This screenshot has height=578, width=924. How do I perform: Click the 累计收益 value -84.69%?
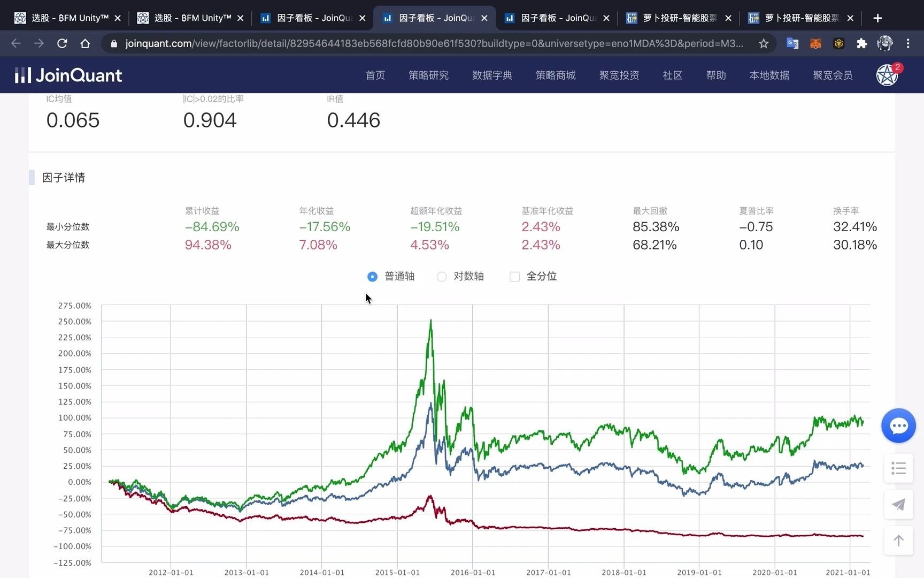[212, 227]
